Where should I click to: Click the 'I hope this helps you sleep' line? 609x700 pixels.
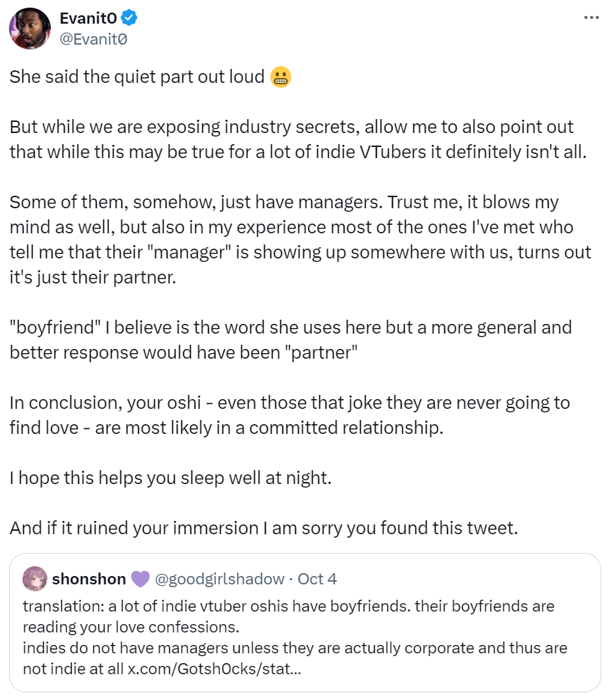pos(171,478)
